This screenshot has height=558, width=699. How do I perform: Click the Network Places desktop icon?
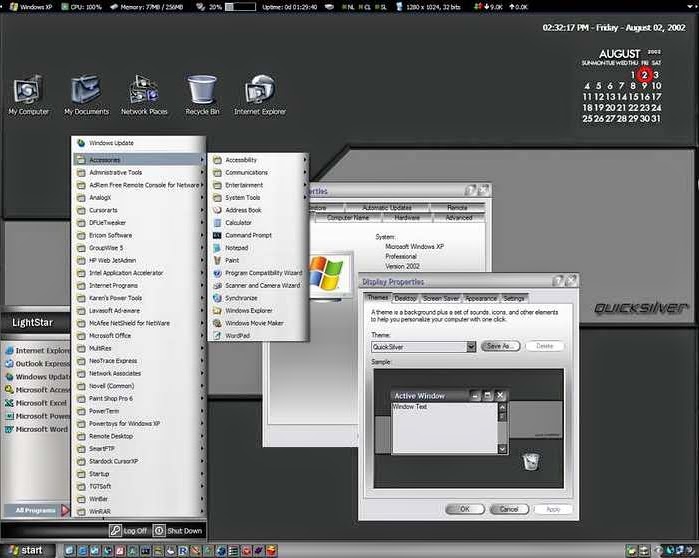[144, 95]
